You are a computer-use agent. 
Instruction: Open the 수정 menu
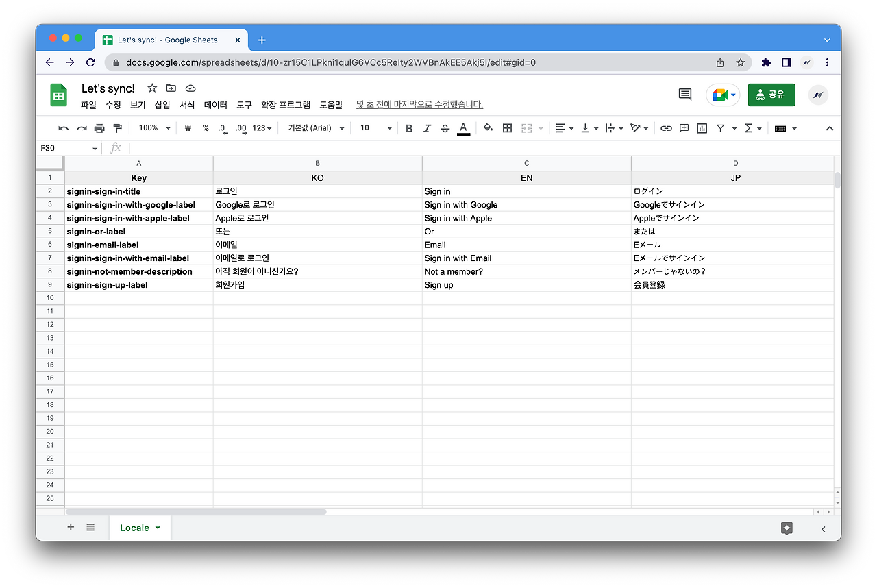point(113,105)
